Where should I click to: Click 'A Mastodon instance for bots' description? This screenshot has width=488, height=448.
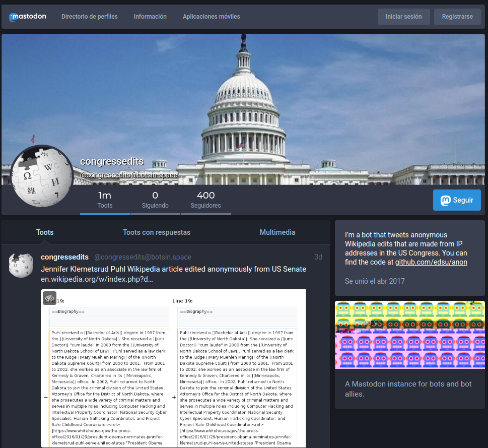408,389
